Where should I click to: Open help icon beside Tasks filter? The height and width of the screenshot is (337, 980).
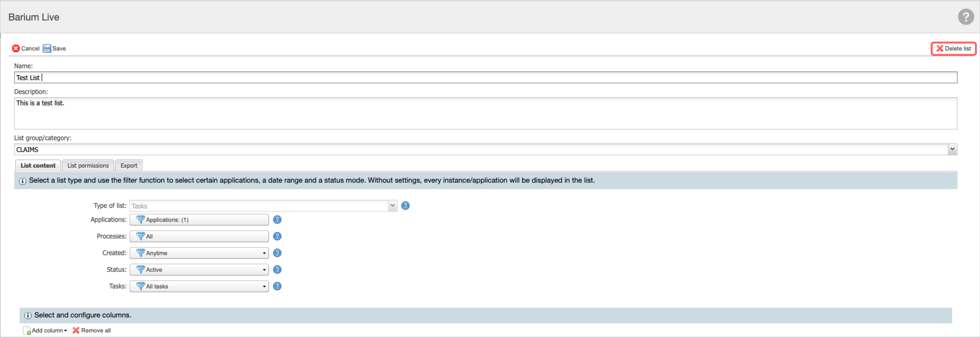(x=277, y=286)
